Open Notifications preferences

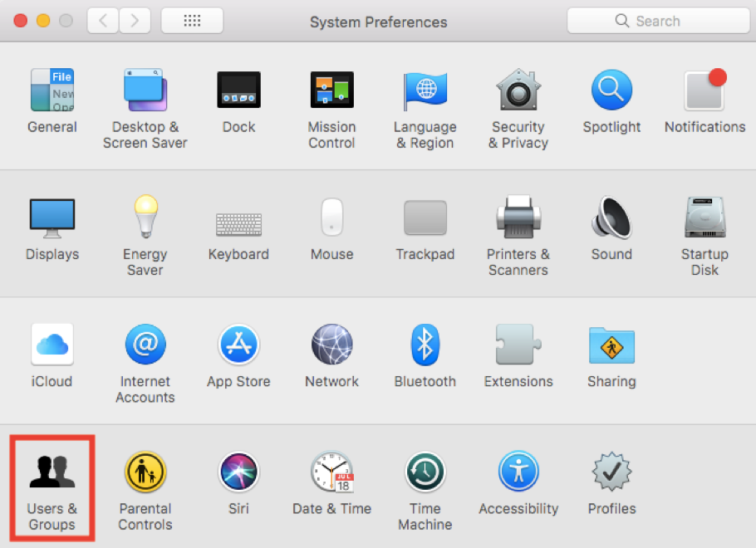click(704, 91)
